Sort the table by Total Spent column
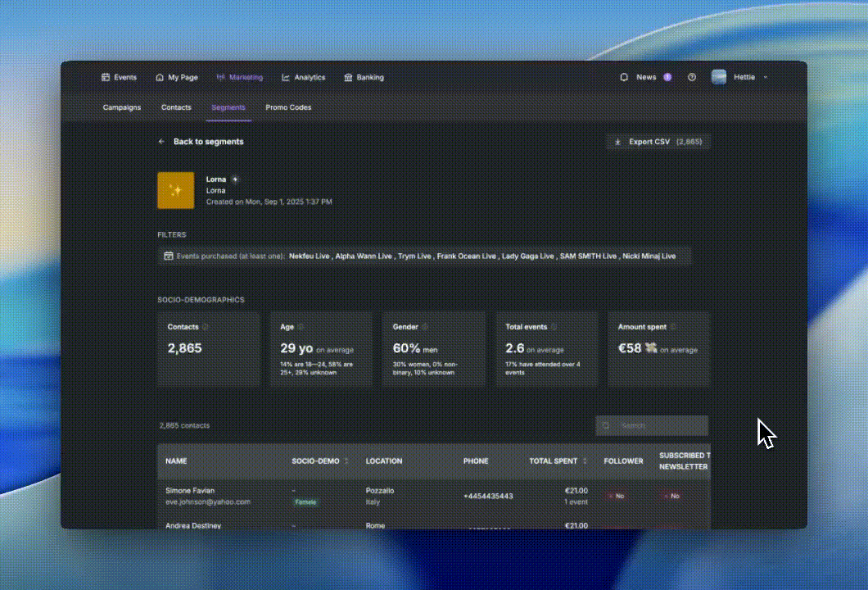The image size is (868, 590). tap(586, 461)
